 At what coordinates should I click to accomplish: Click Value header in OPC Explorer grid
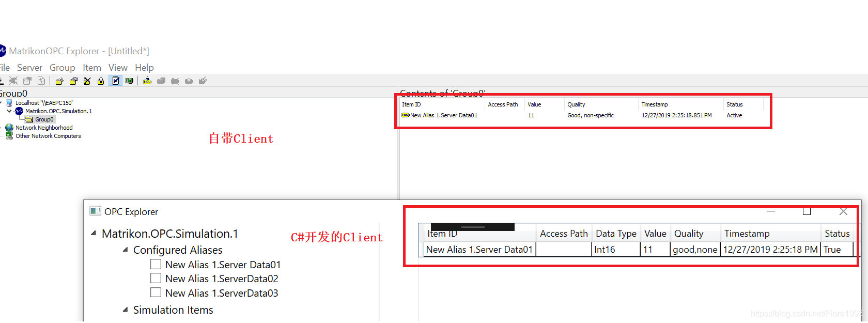(x=655, y=234)
